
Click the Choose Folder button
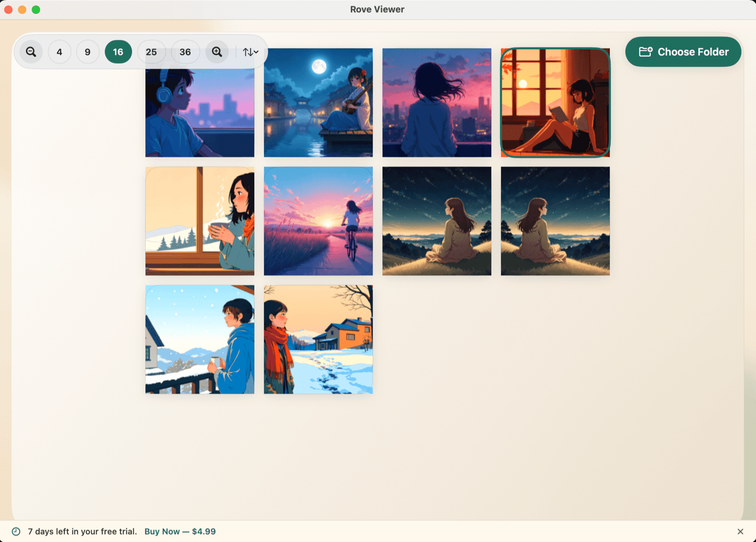(x=683, y=52)
